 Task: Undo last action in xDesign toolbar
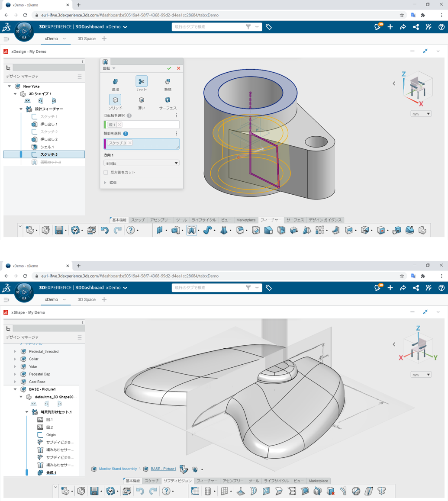105,230
